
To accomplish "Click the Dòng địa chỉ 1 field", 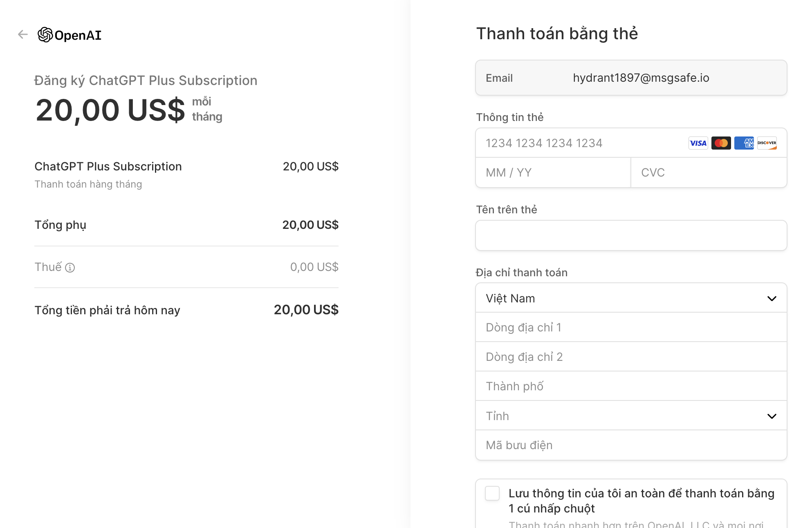I will coord(630,327).
